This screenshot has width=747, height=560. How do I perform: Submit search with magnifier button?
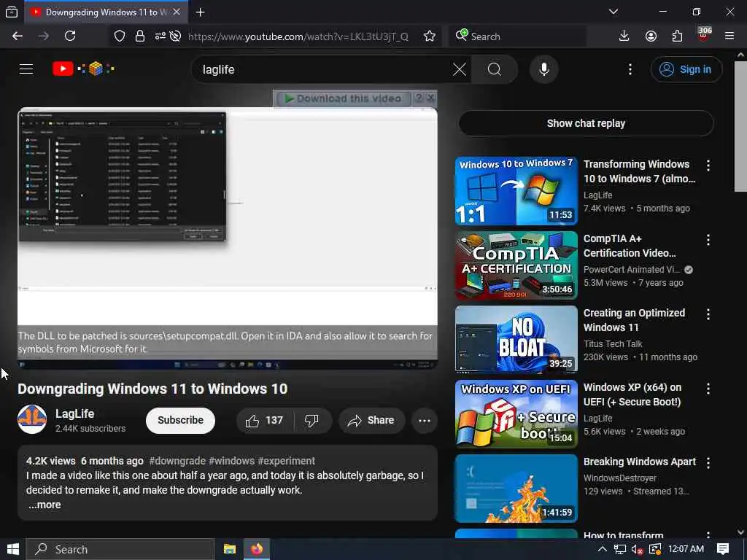[495, 69]
